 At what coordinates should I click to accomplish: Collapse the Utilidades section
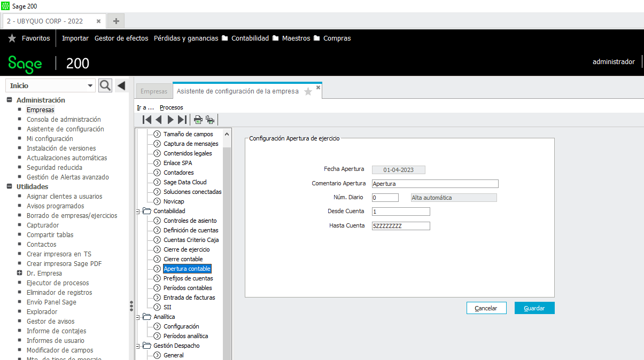[9, 186]
